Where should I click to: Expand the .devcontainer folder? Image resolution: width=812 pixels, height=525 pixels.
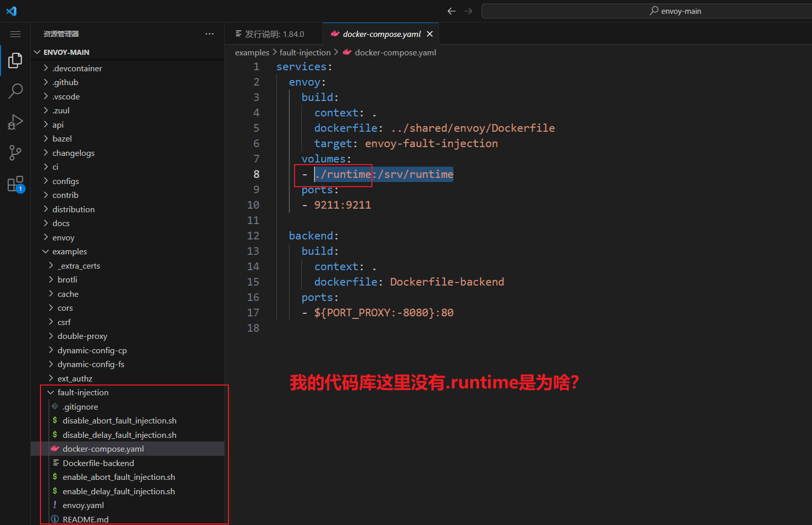(x=128, y=68)
